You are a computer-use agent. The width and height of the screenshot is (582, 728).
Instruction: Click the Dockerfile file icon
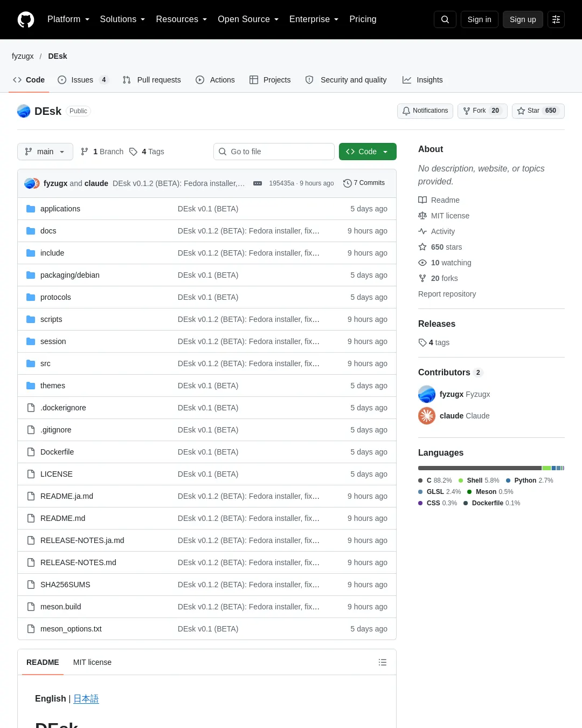[x=31, y=452]
